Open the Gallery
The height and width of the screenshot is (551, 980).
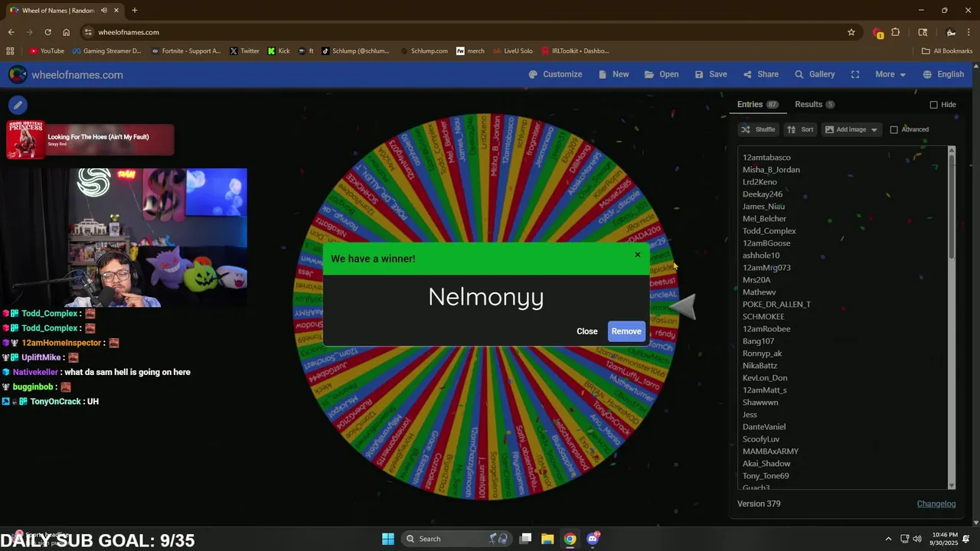coord(815,74)
